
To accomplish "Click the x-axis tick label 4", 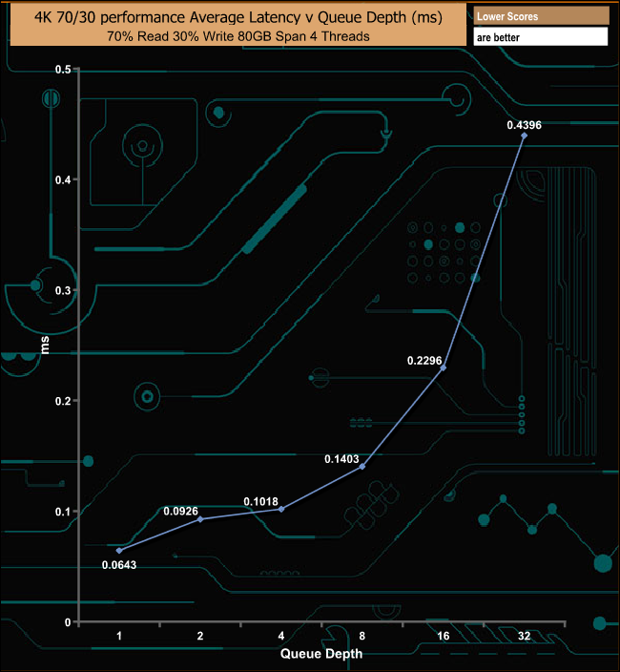I will tap(280, 636).
